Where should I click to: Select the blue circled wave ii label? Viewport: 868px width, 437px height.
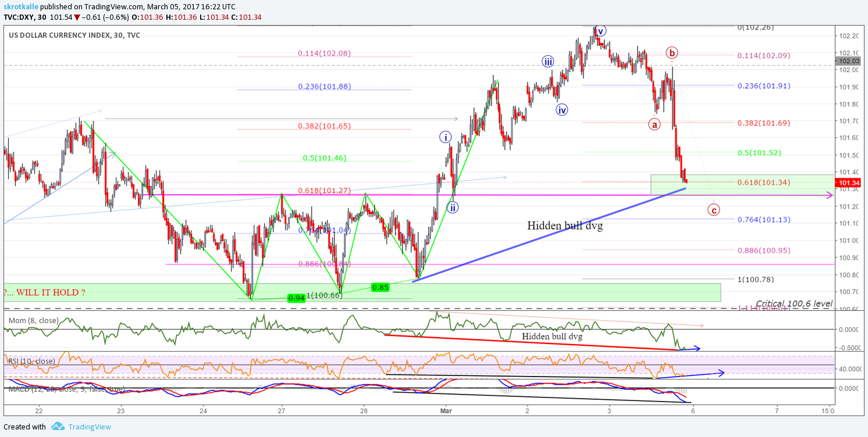tap(453, 207)
